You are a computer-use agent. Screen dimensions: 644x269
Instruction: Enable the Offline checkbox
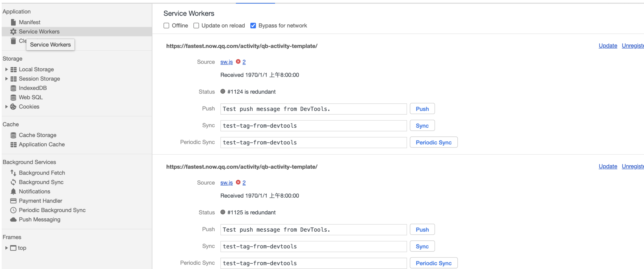(167, 25)
